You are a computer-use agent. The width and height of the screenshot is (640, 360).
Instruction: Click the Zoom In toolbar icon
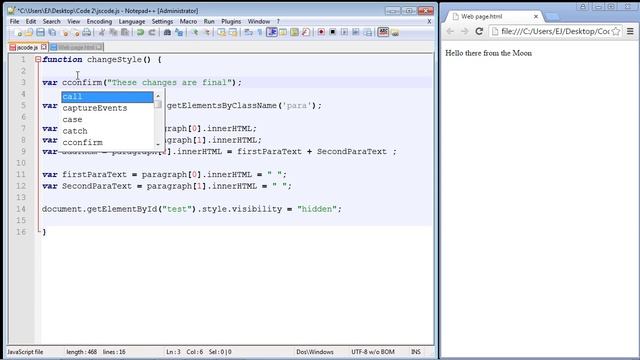(195, 32)
